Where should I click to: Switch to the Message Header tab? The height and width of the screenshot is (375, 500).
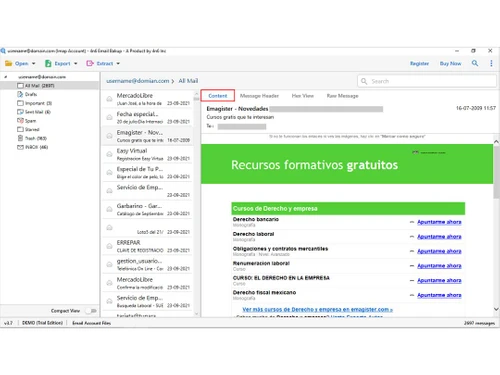coord(259,96)
